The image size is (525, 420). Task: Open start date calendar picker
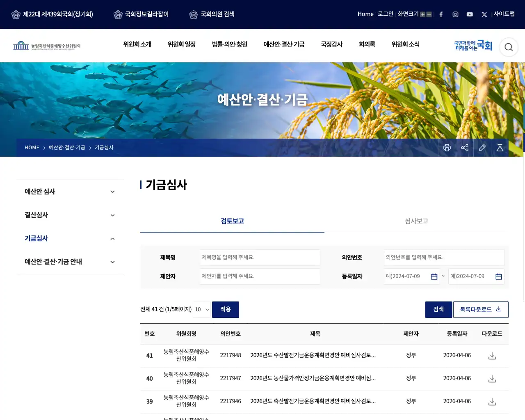coord(434,276)
